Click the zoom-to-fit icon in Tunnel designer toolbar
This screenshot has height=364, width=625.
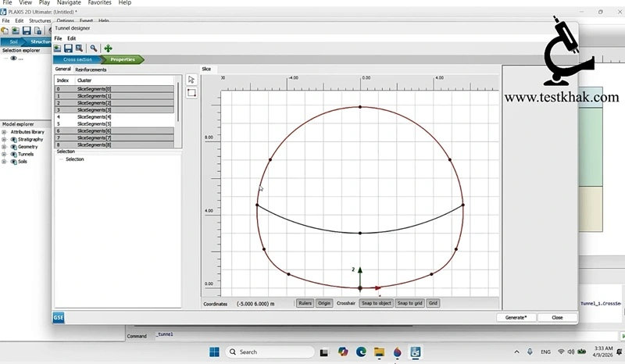[x=80, y=48]
